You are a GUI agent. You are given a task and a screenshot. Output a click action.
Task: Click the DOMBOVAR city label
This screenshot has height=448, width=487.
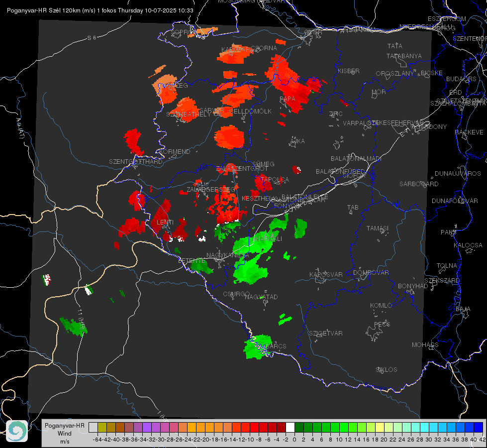click(371, 272)
